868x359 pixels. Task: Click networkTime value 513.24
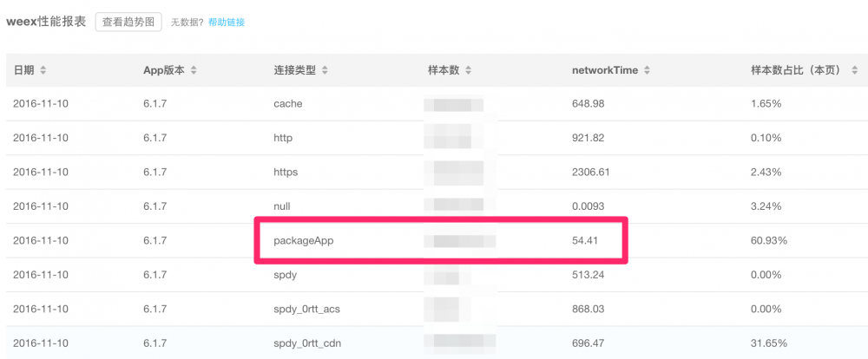coord(588,275)
